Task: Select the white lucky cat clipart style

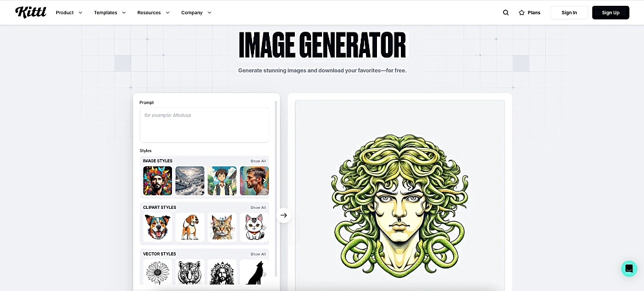Action: point(254,227)
